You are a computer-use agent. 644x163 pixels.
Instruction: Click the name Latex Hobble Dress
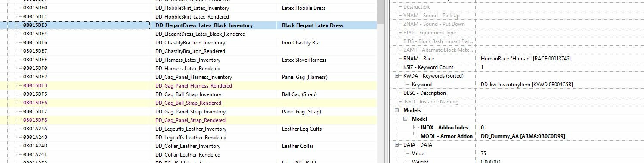[x=303, y=8]
